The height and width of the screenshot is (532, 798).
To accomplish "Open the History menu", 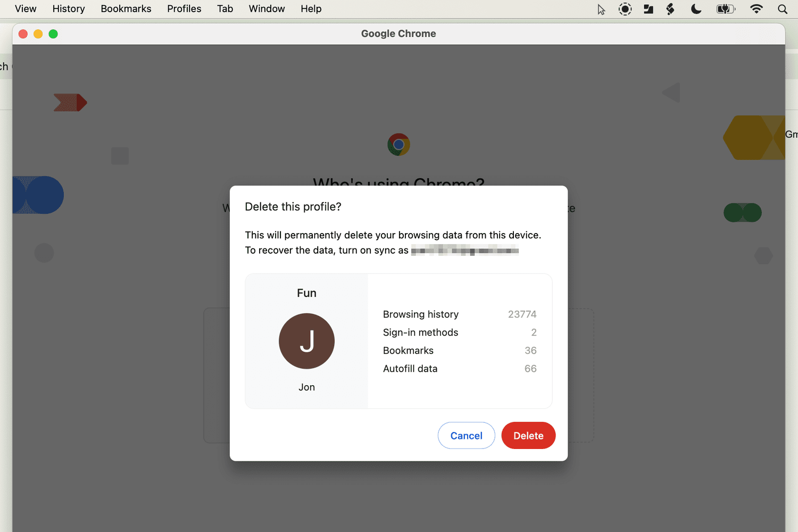I will [x=69, y=9].
